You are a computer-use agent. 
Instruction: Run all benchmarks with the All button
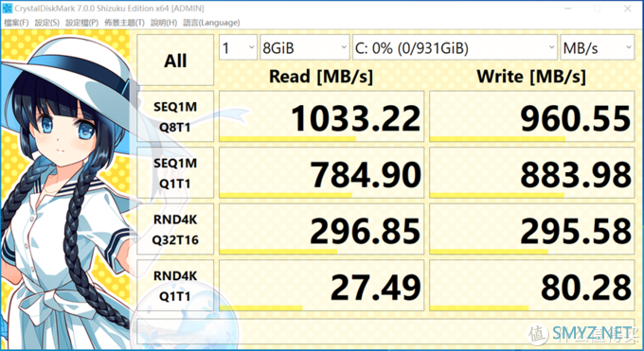click(175, 61)
